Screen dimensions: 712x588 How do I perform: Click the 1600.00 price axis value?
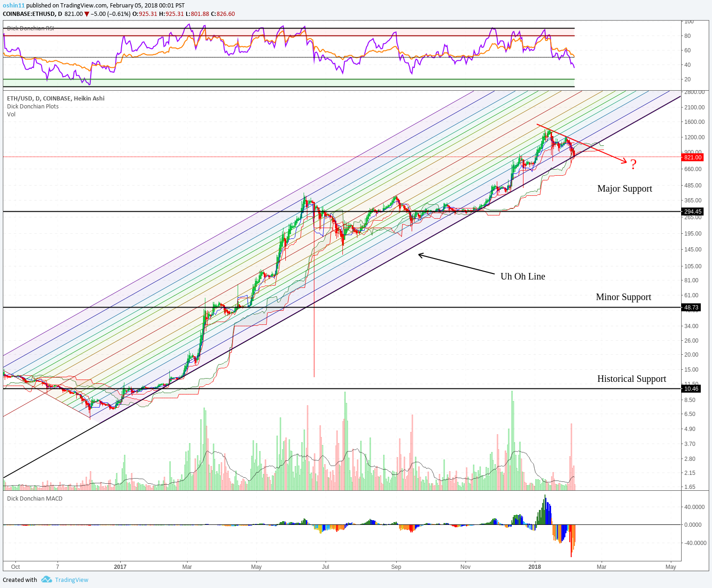694,122
